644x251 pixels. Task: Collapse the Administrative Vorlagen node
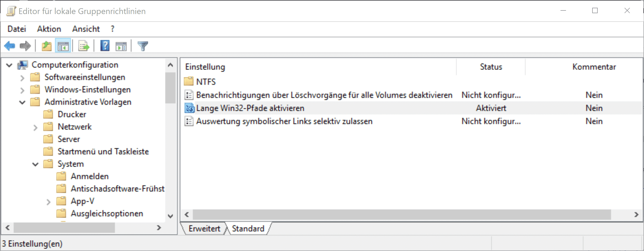click(22, 102)
